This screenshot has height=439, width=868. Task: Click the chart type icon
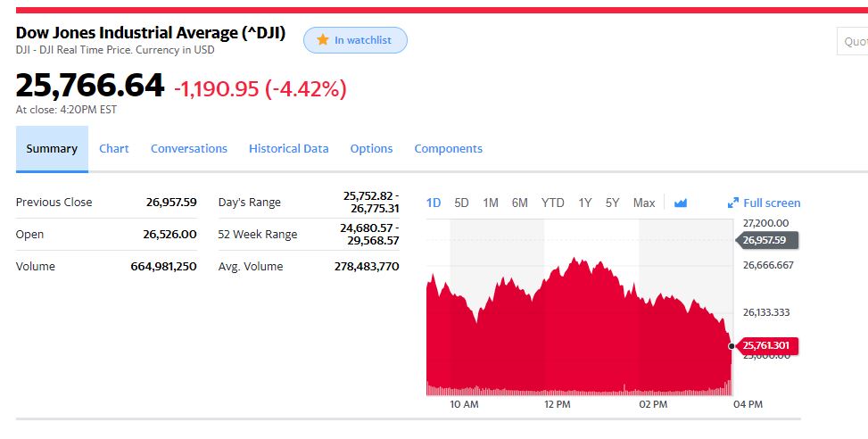[x=681, y=203]
